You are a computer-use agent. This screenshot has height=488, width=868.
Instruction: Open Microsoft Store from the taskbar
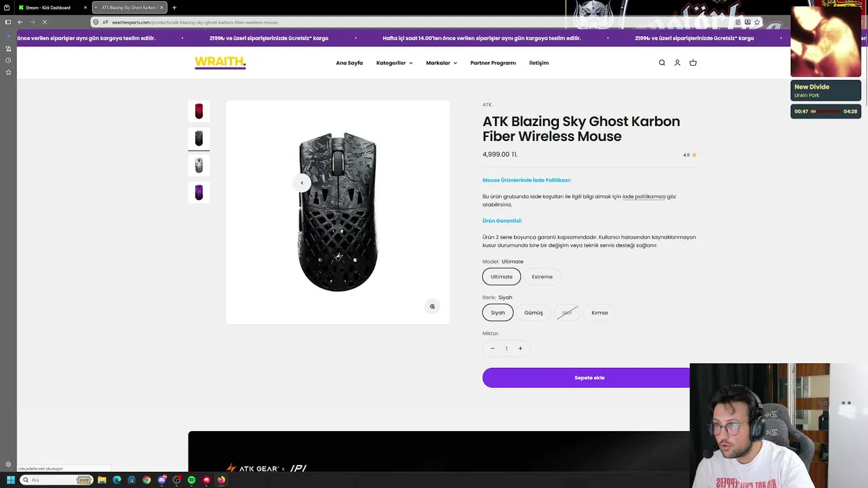point(132,480)
